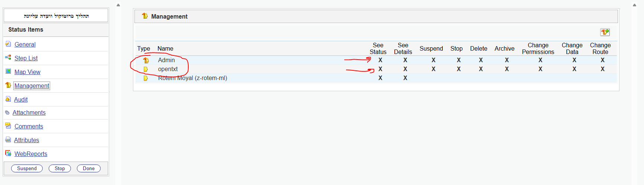Click the Map View icon
Screen dimensions: 644x185
[x=8, y=71]
